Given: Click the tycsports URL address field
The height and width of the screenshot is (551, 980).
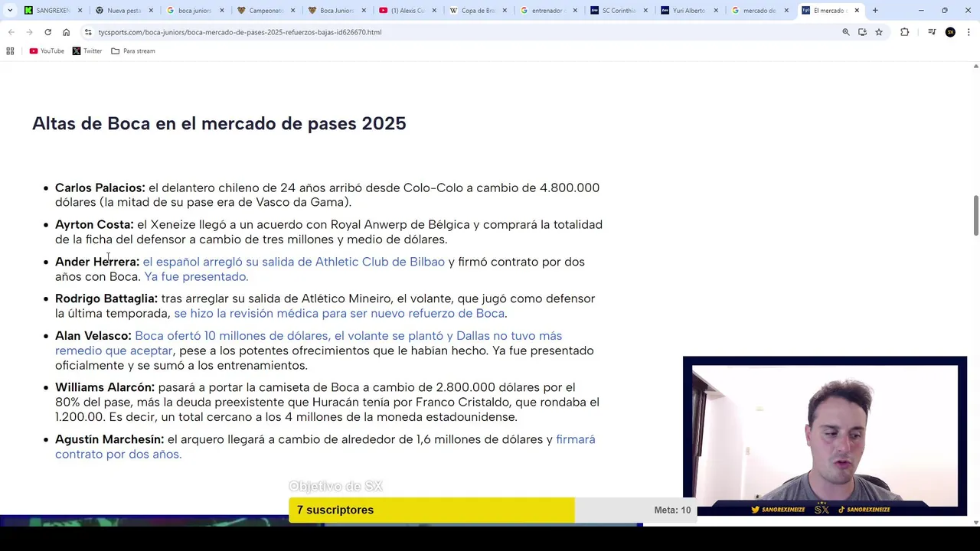Looking at the screenshot, I should (x=459, y=32).
